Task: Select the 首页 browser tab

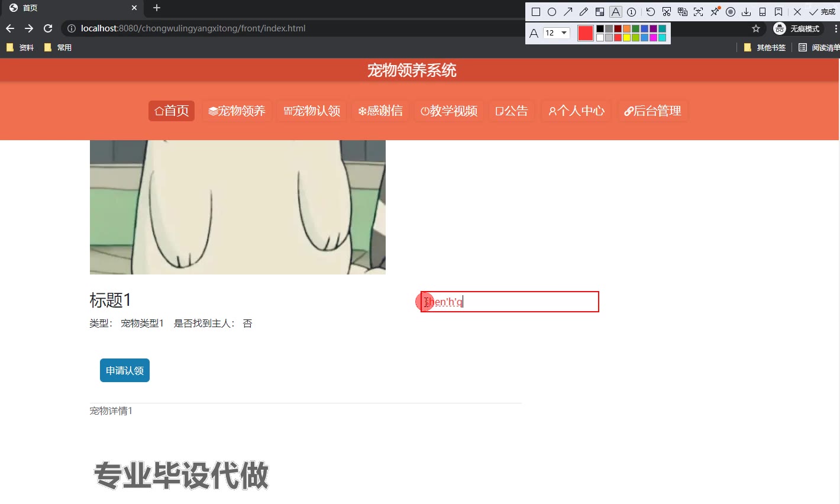Action: pos(71,8)
